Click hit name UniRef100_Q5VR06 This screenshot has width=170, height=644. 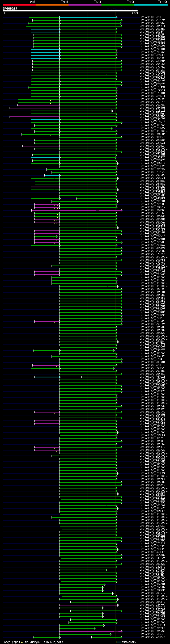coord(152,79)
